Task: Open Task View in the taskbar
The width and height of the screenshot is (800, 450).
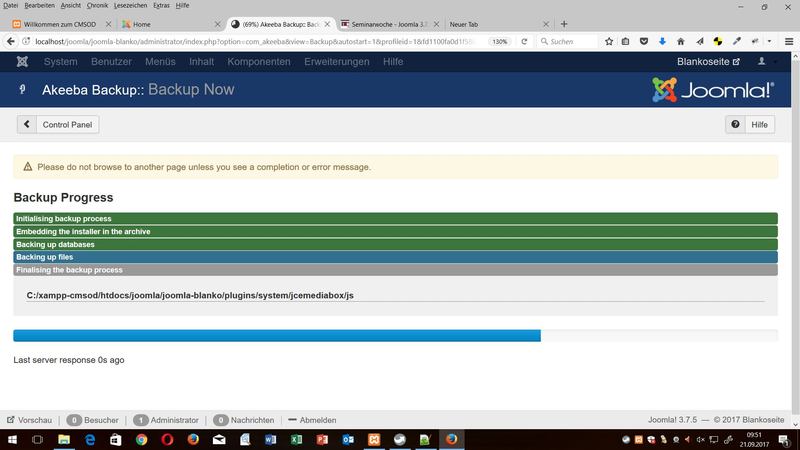Action: point(37,439)
